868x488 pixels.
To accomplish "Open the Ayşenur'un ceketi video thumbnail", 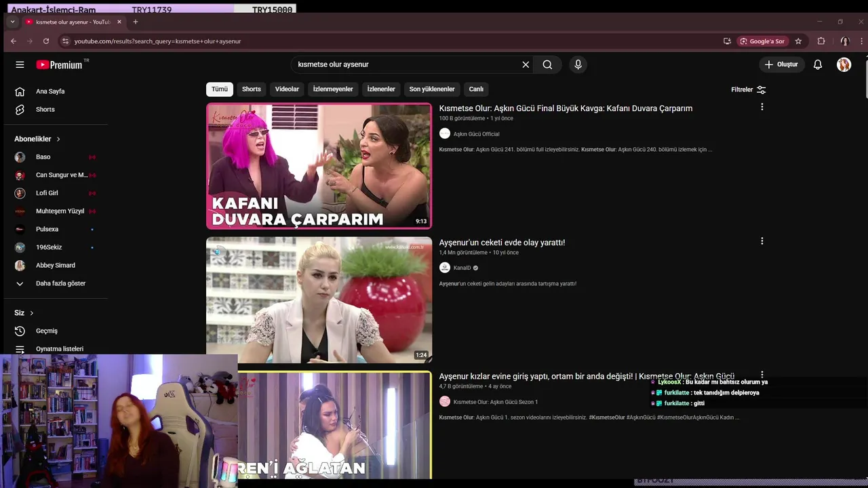I will [319, 300].
